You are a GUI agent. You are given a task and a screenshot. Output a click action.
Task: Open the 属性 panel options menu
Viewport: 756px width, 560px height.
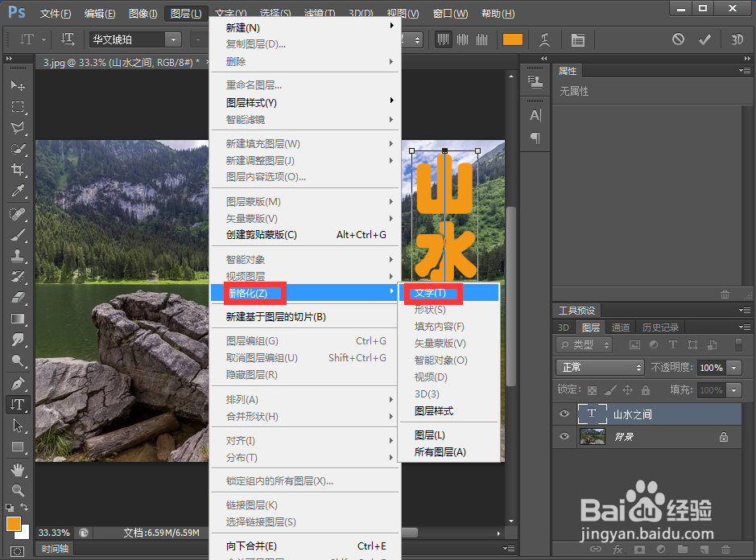pyautogui.click(x=745, y=70)
